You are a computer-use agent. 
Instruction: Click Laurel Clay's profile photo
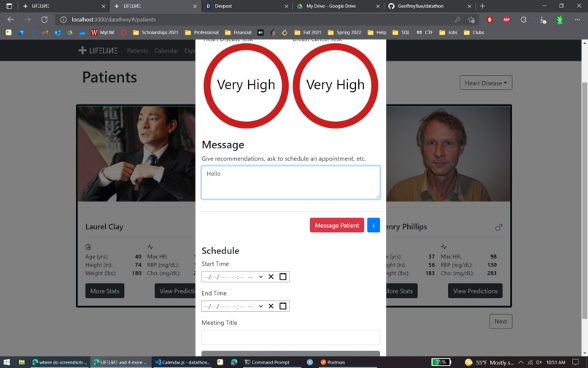[136, 153]
